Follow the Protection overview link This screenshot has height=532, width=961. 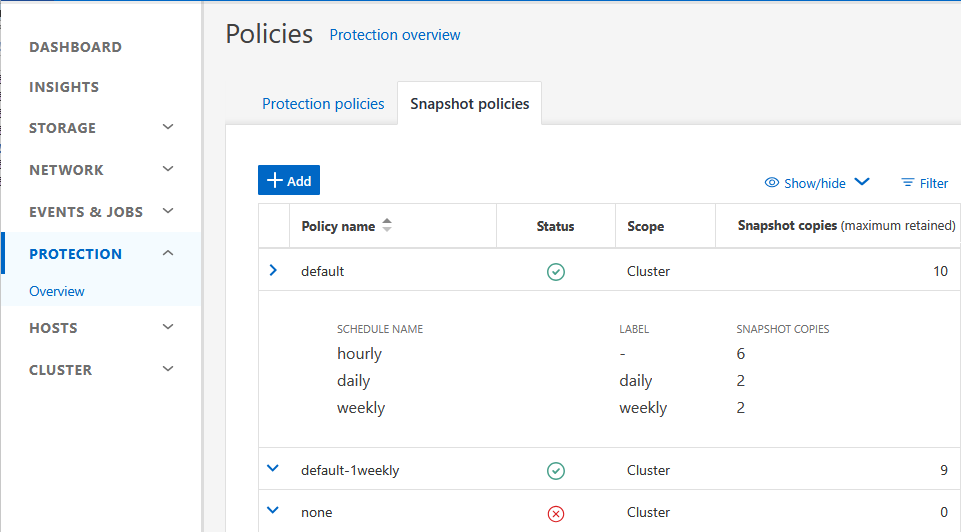pyautogui.click(x=395, y=35)
